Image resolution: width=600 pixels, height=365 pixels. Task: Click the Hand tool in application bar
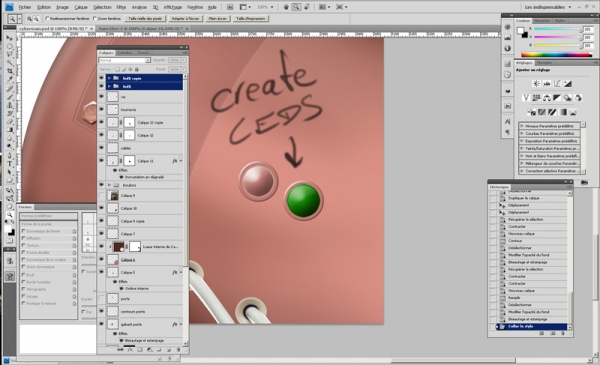pyautogui.click(x=286, y=7)
